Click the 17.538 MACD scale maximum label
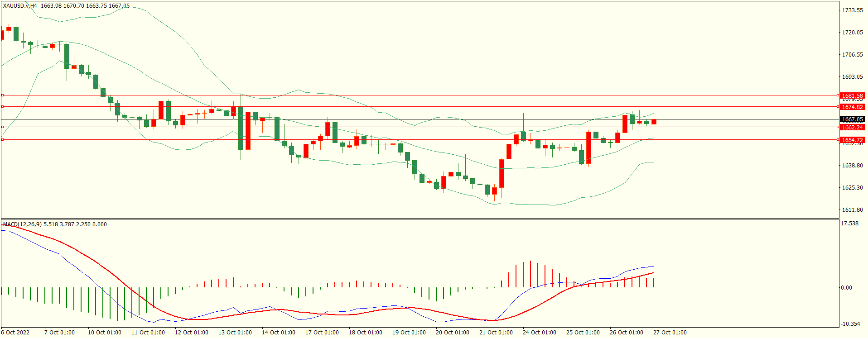868x338 pixels. (x=849, y=224)
